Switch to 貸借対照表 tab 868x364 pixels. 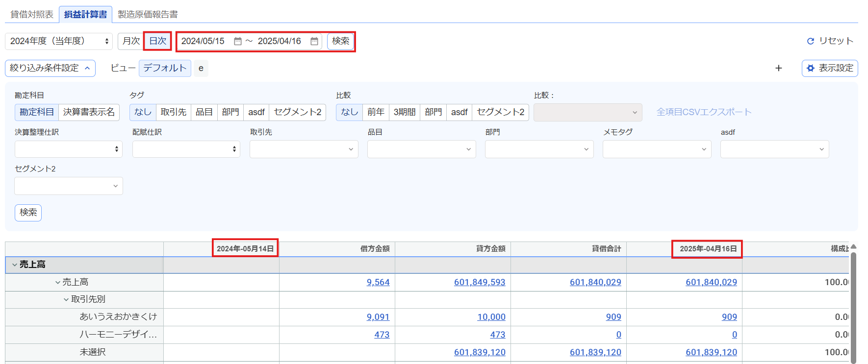pyautogui.click(x=32, y=14)
